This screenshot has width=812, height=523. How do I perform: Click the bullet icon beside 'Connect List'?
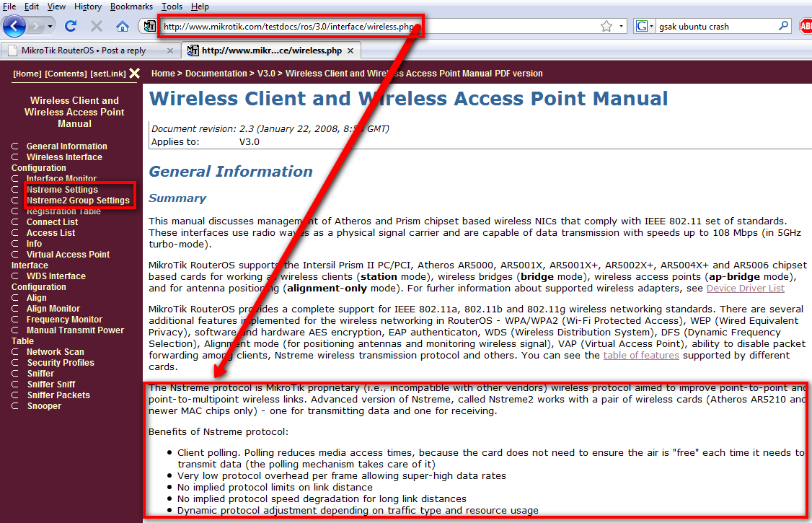pyautogui.click(x=15, y=222)
